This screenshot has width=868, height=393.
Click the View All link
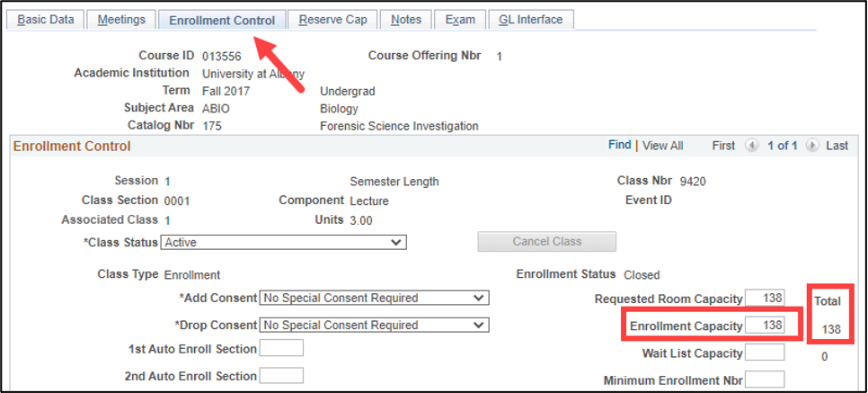coord(662,146)
